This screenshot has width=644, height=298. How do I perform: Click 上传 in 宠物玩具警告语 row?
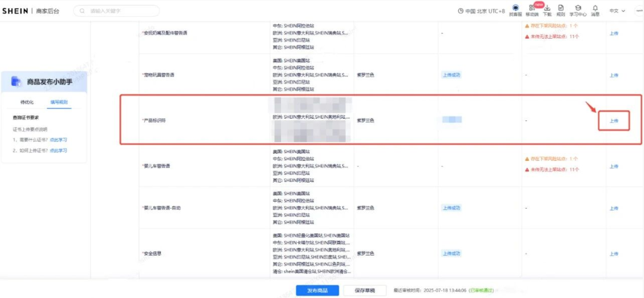pyautogui.click(x=614, y=76)
